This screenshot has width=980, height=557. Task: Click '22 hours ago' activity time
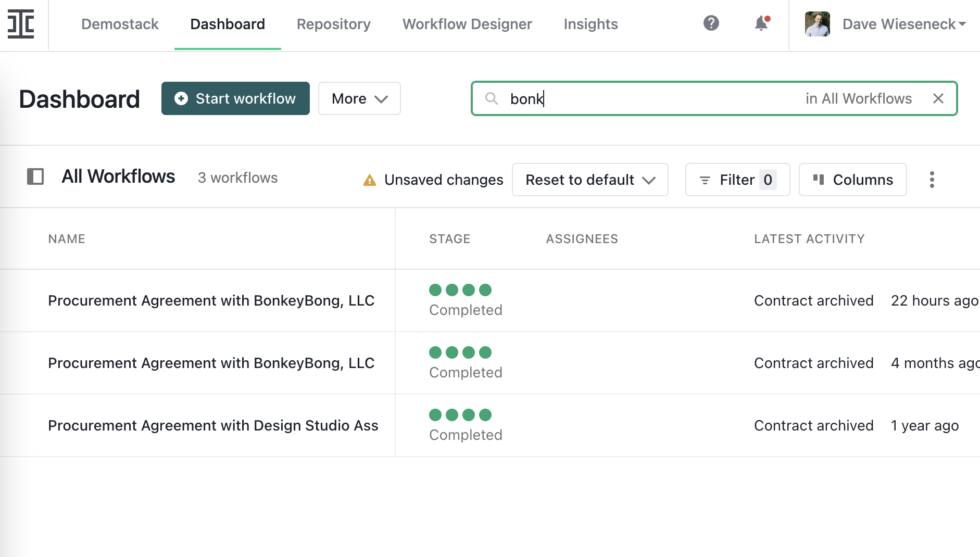pos(935,300)
